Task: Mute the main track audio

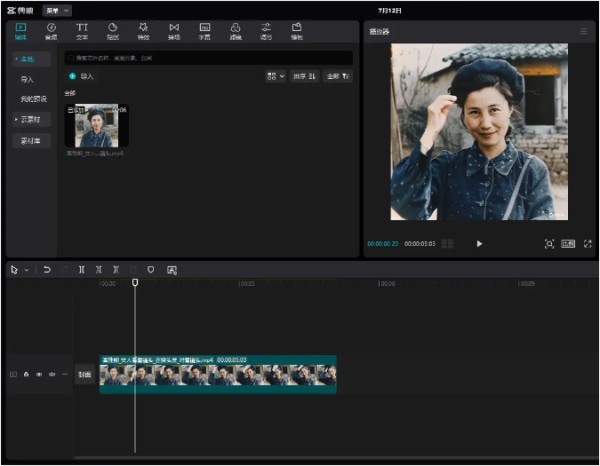Action: (x=52, y=374)
